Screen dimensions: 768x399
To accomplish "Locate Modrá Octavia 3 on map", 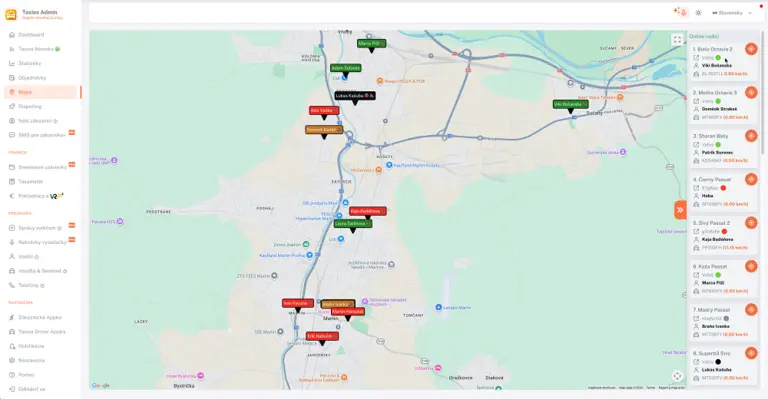I will [751, 93].
